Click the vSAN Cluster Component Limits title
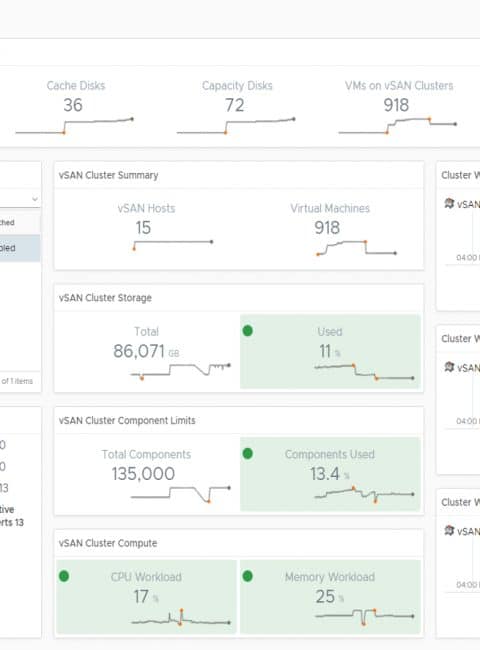Viewport: 480px width, 650px height. pyautogui.click(x=127, y=420)
